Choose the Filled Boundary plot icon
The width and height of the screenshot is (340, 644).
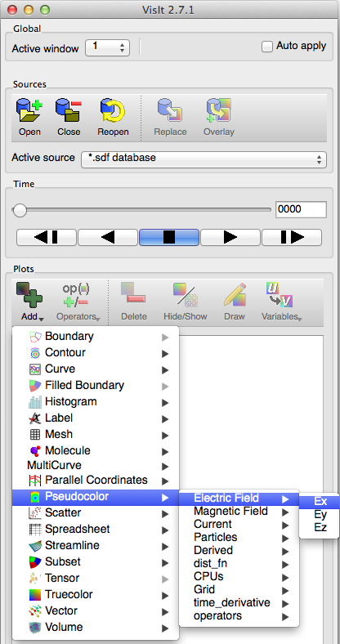click(x=35, y=386)
